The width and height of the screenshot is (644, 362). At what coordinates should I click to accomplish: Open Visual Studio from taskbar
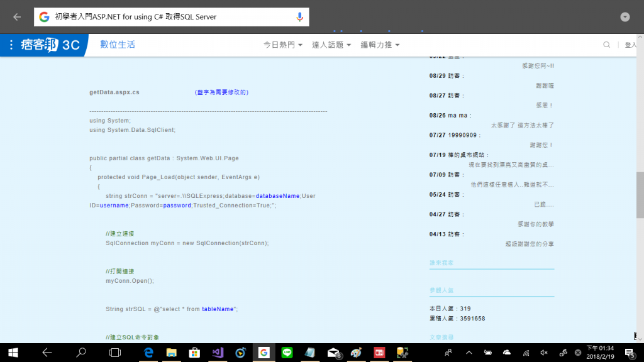[218, 353]
